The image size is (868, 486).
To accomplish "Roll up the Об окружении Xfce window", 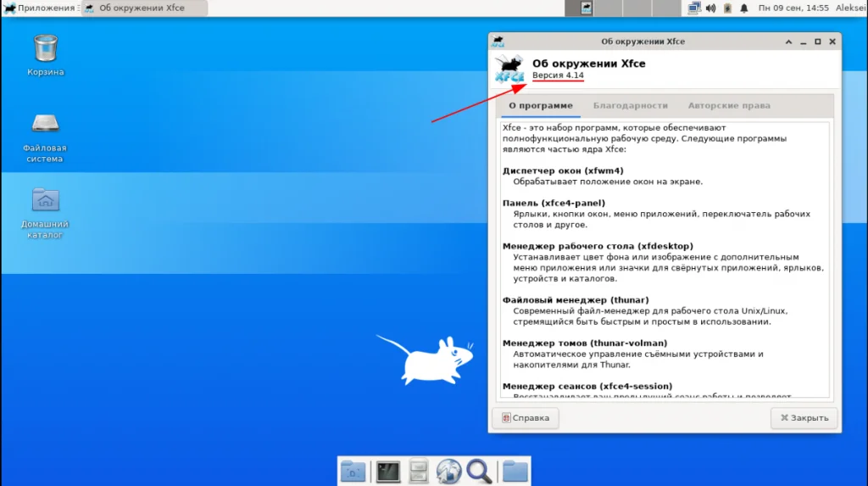I will (788, 42).
